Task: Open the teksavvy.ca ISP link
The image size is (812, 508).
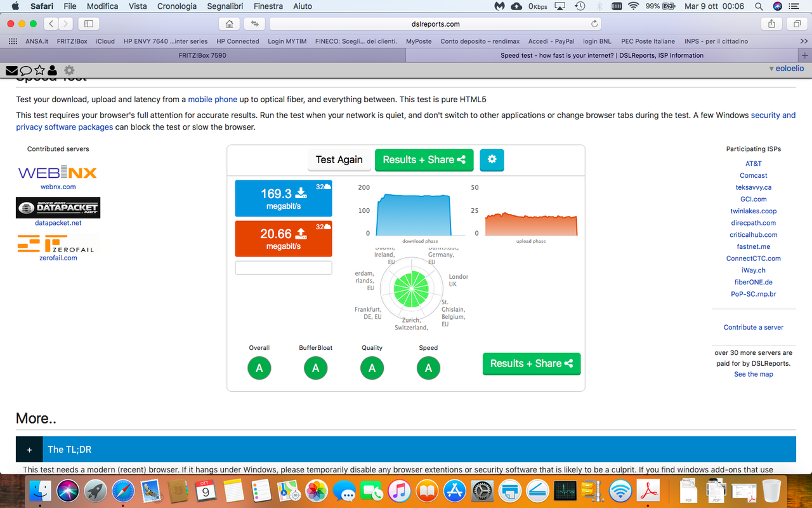Action: coord(754,188)
